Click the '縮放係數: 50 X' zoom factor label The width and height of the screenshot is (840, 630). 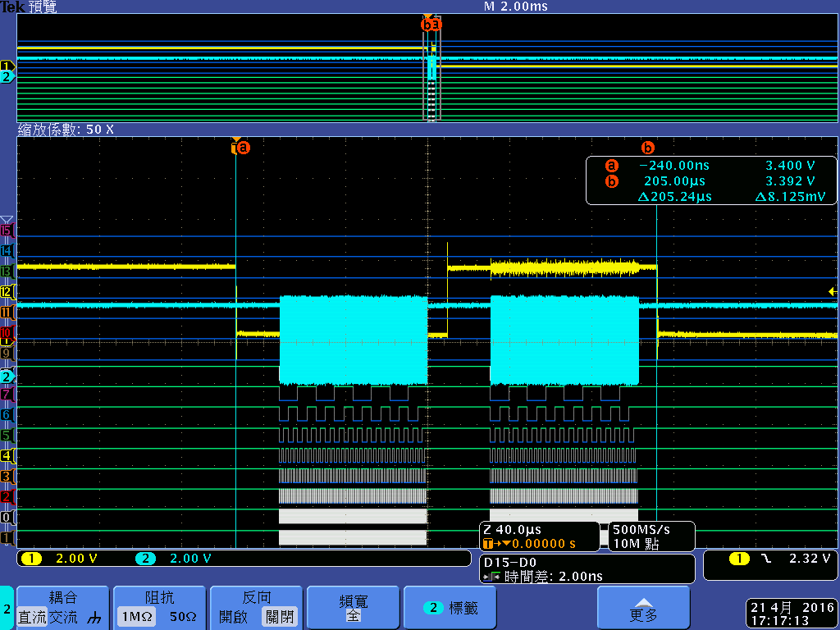click(x=66, y=130)
